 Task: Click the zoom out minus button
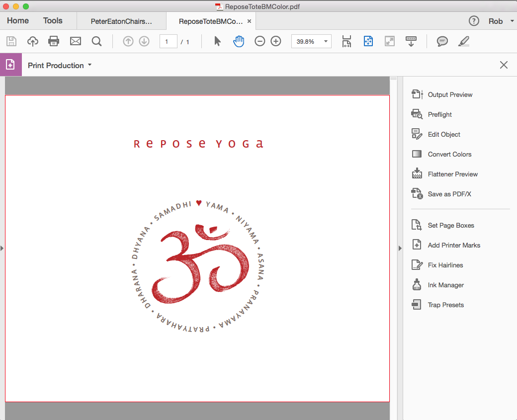coord(260,41)
